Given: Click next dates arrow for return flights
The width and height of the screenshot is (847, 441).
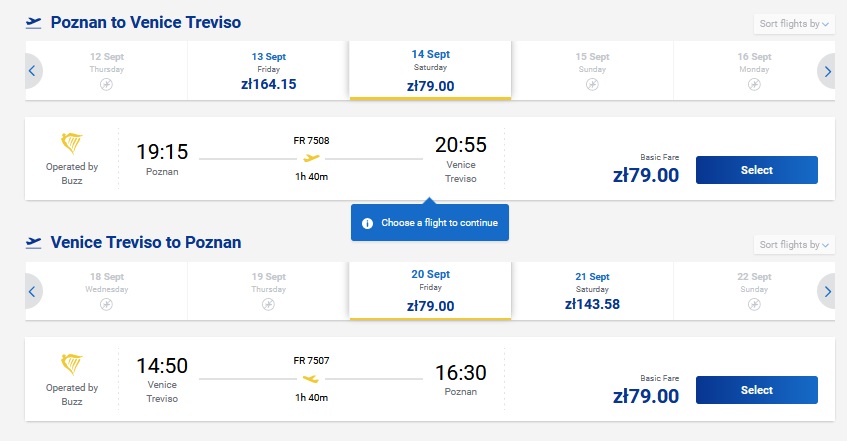Looking at the screenshot, I should point(827,291).
